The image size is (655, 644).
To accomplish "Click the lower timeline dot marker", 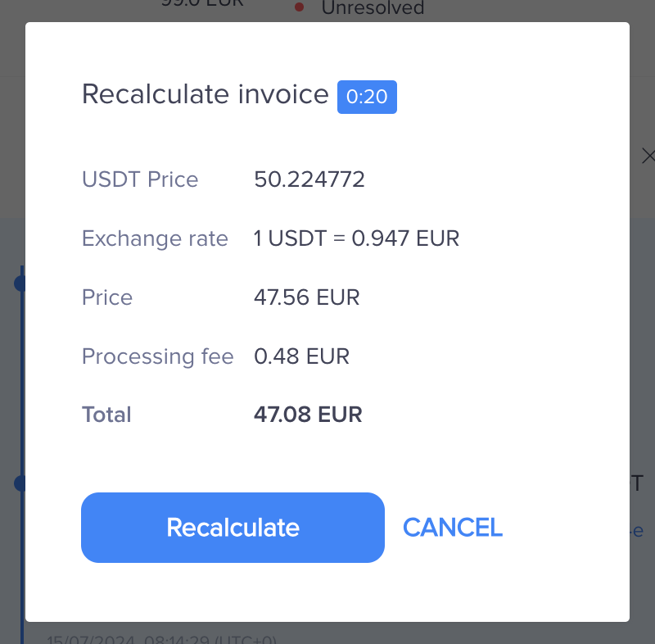I will tap(20, 483).
